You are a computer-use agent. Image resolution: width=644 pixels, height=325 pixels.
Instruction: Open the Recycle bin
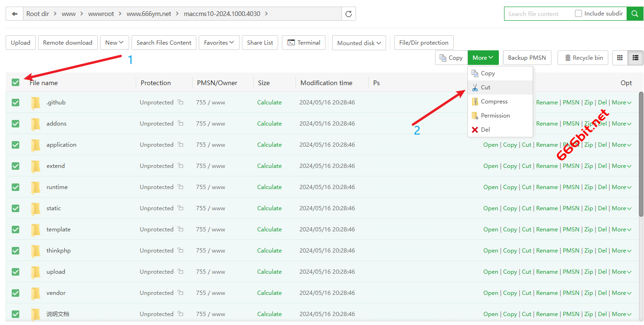[583, 58]
